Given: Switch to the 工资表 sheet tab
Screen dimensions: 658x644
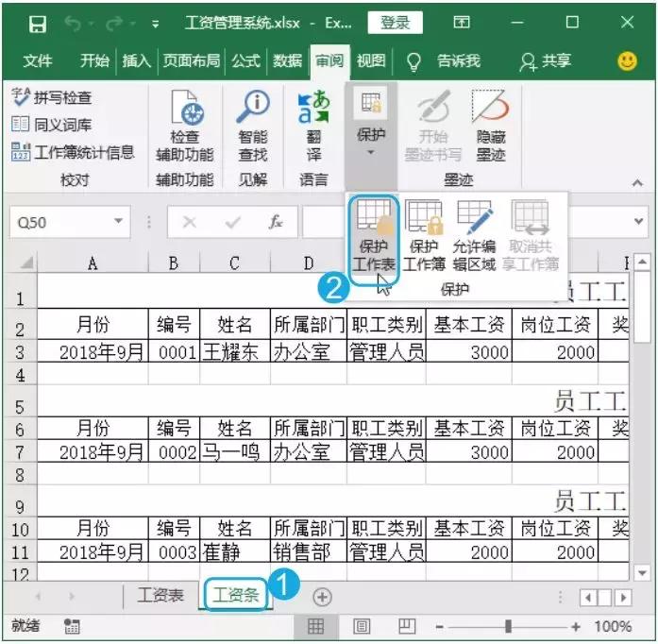Looking at the screenshot, I should tap(160, 595).
